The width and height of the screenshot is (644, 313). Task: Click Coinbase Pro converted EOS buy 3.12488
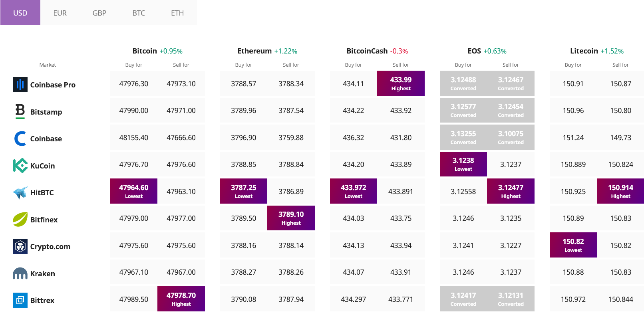pyautogui.click(x=463, y=83)
